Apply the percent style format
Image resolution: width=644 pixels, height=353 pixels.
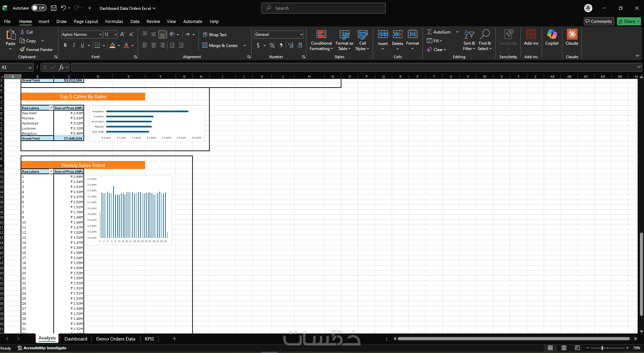click(272, 45)
